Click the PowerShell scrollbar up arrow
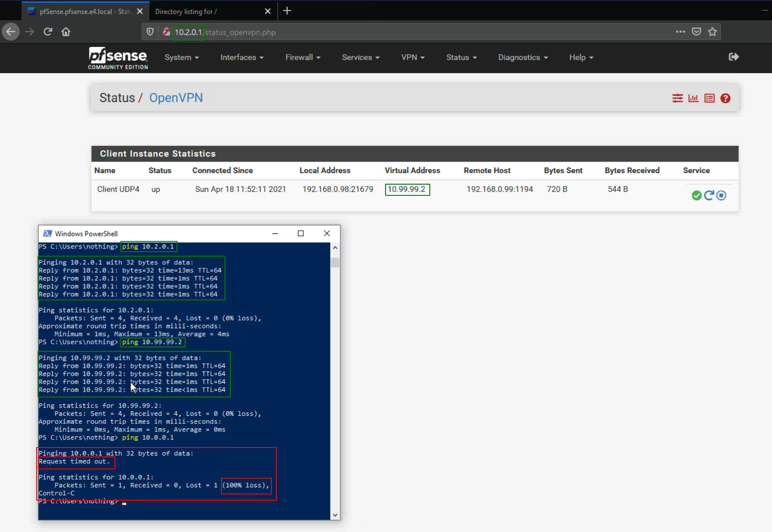Viewport: 772px width, 532px height. 335,248
